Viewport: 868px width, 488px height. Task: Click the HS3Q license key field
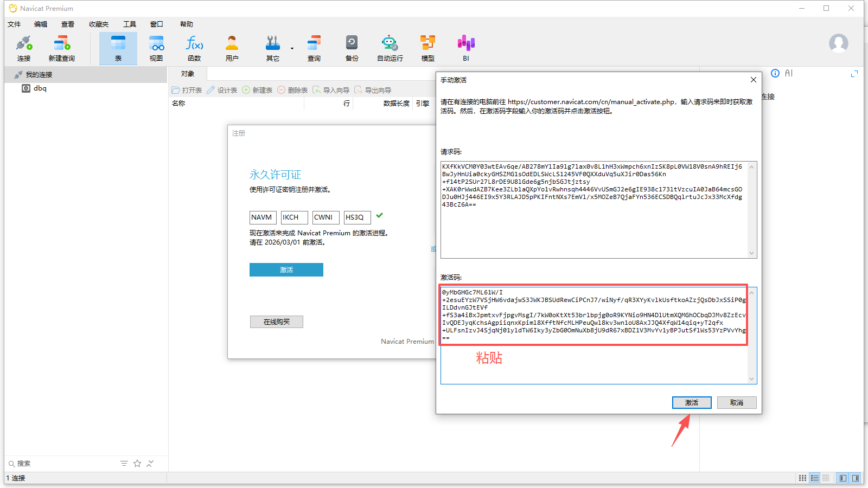pos(358,217)
